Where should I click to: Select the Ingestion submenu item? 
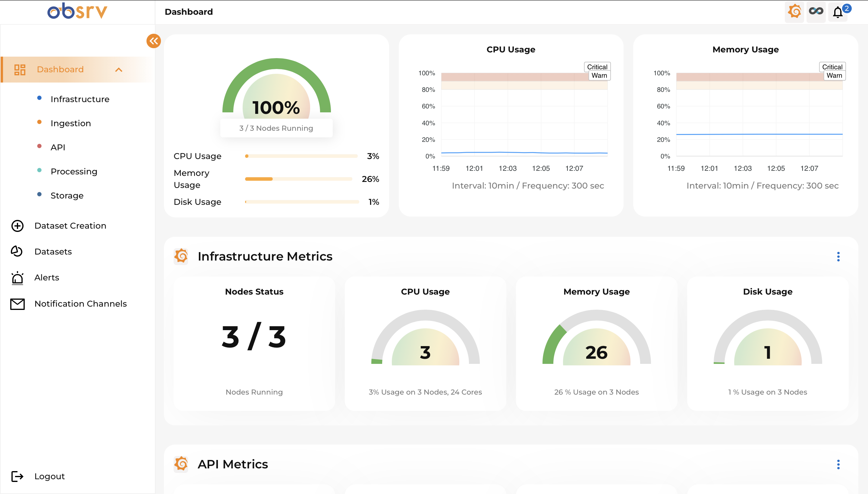[x=71, y=123]
